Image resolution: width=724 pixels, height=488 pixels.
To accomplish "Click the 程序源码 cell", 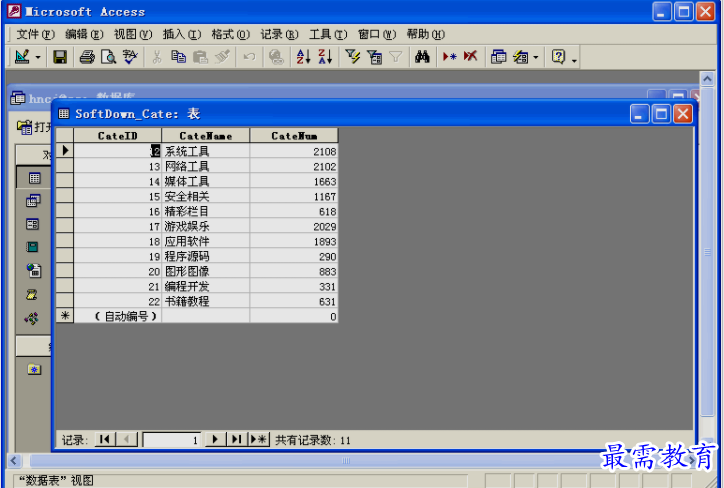I will pos(205,256).
